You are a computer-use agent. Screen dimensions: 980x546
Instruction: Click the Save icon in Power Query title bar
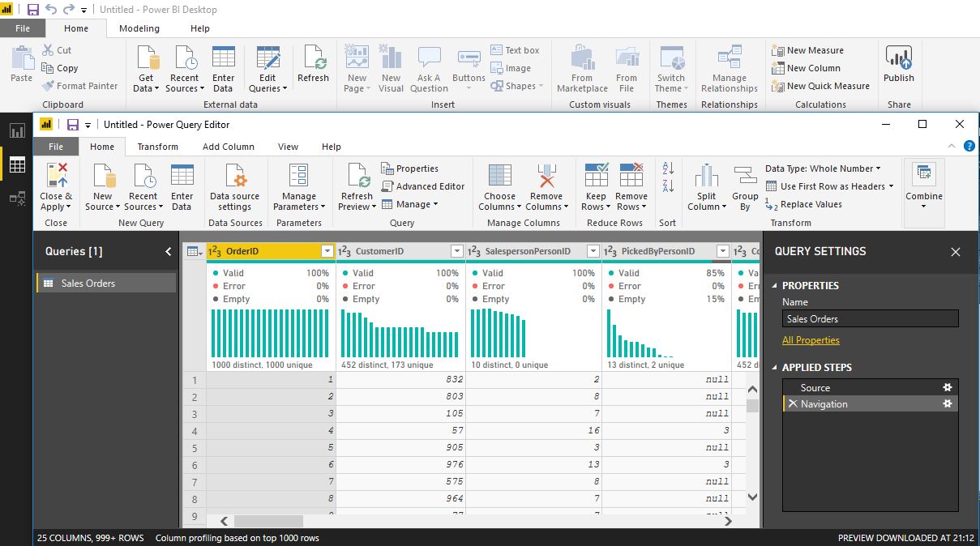[x=73, y=125]
